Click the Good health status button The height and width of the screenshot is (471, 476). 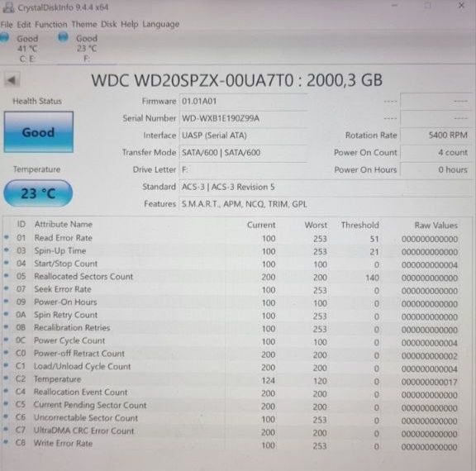pyautogui.click(x=39, y=132)
